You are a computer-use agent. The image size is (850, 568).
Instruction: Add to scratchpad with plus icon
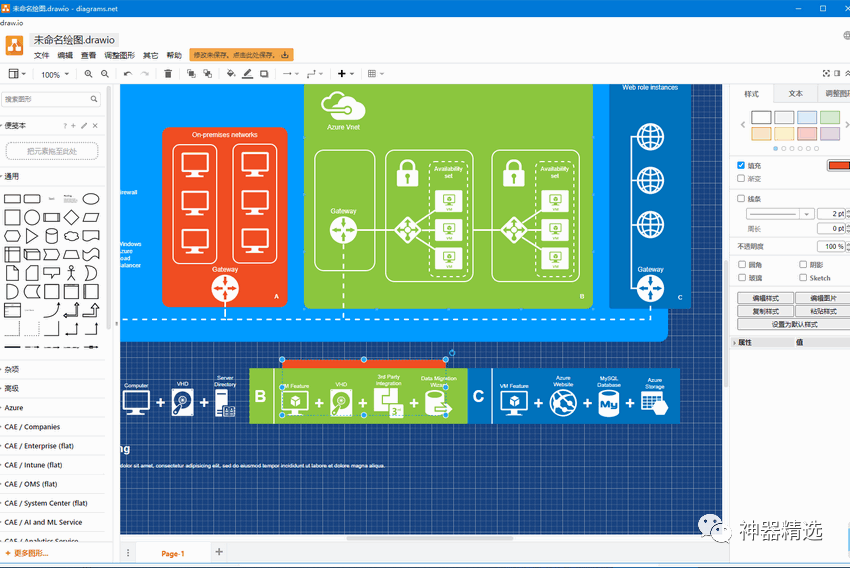tap(74, 126)
